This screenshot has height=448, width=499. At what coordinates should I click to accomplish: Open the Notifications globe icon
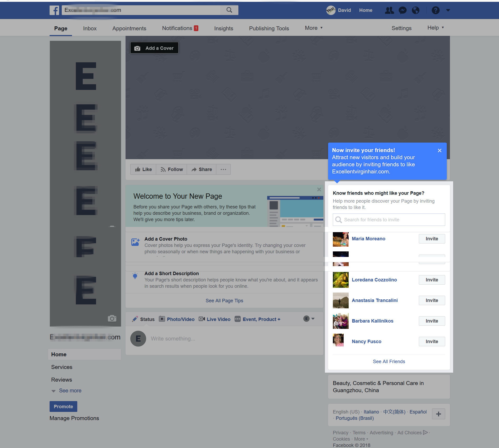pyautogui.click(x=416, y=10)
